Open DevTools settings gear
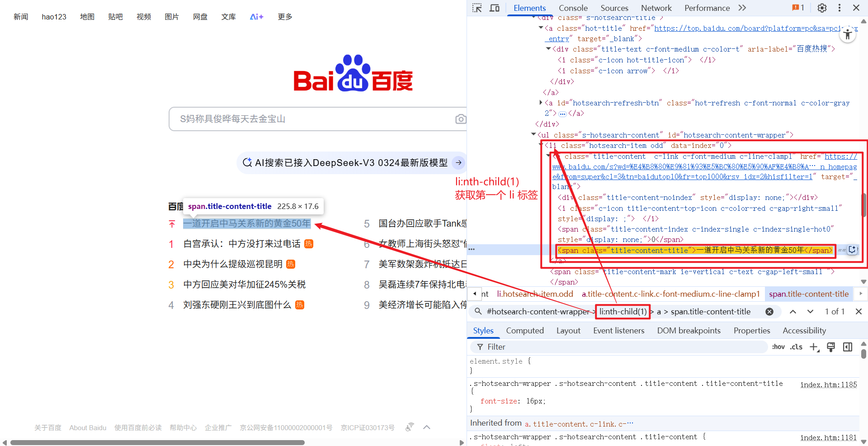The image size is (868, 446). click(x=822, y=8)
